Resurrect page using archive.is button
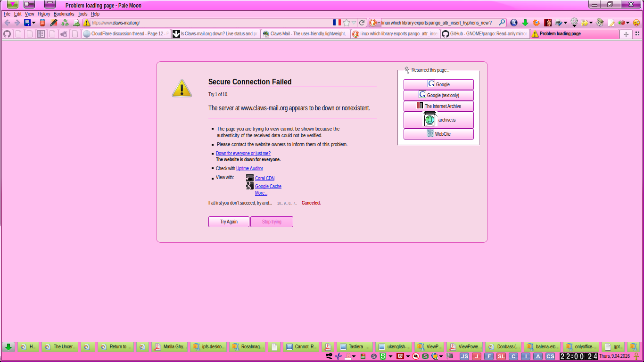The height and width of the screenshot is (362, 644). (x=438, y=120)
